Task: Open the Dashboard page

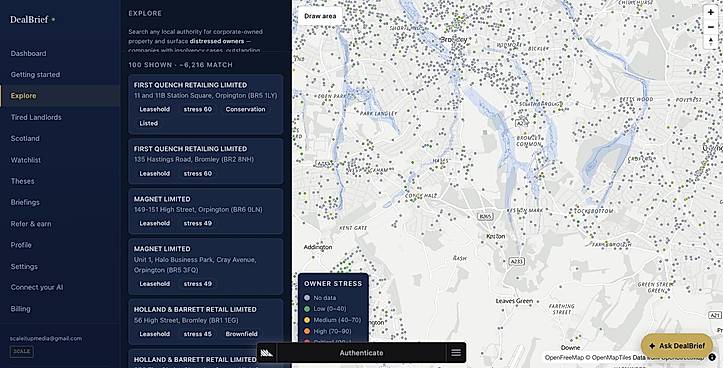Action: pos(28,53)
